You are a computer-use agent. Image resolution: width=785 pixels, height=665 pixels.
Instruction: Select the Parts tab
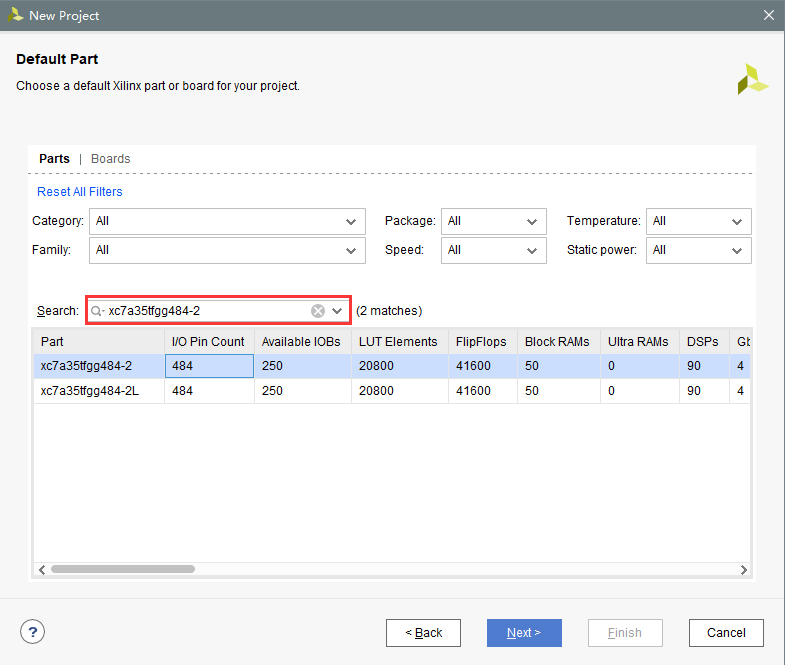point(55,159)
